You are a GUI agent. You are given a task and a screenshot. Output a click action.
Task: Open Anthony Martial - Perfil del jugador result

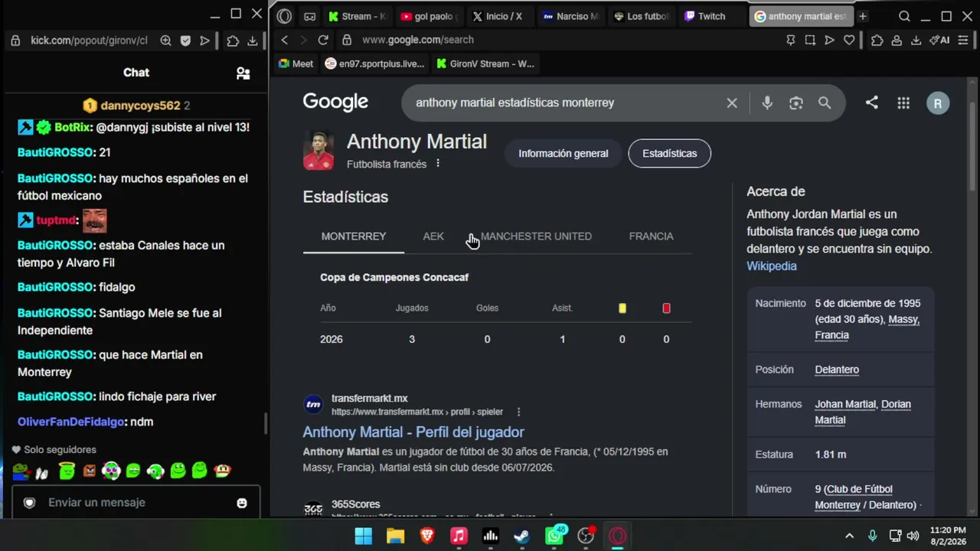tap(413, 432)
